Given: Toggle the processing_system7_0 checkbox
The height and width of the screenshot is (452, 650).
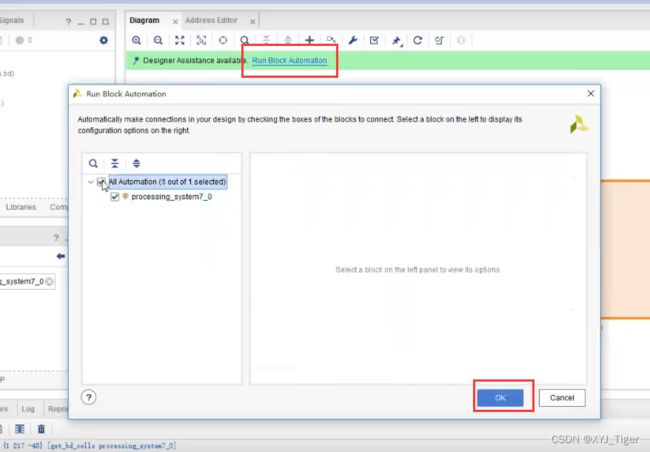Looking at the screenshot, I should point(115,197).
